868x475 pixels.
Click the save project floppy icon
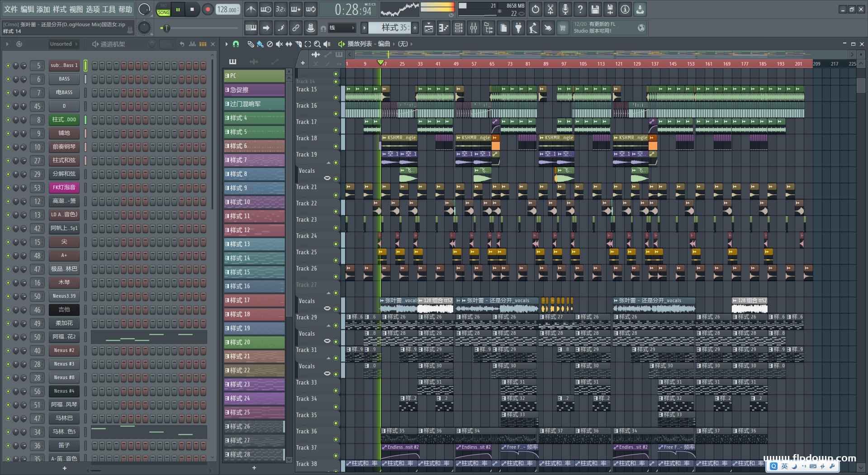click(x=595, y=9)
